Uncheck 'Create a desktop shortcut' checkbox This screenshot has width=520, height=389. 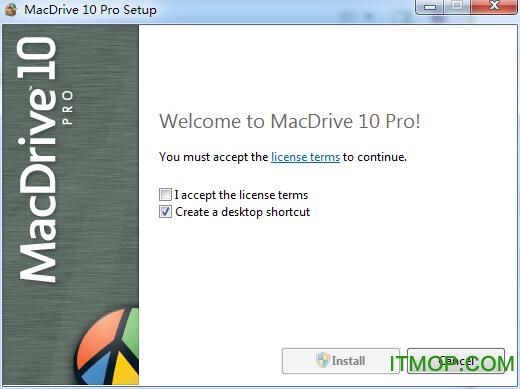click(165, 212)
